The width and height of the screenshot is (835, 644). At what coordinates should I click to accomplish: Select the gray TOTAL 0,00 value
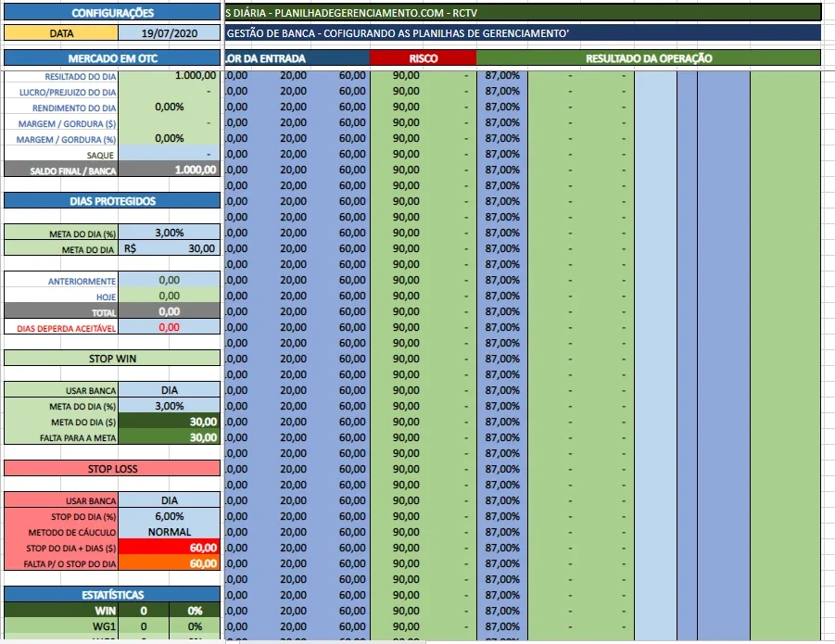pyautogui.click(x=170, y=311)
